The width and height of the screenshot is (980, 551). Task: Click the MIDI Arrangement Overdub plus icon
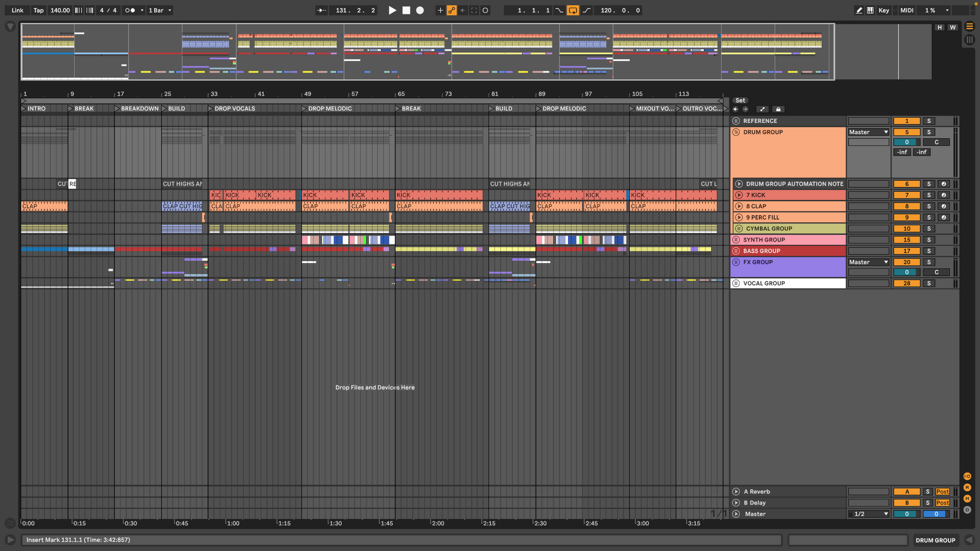(x=440, y=10)
